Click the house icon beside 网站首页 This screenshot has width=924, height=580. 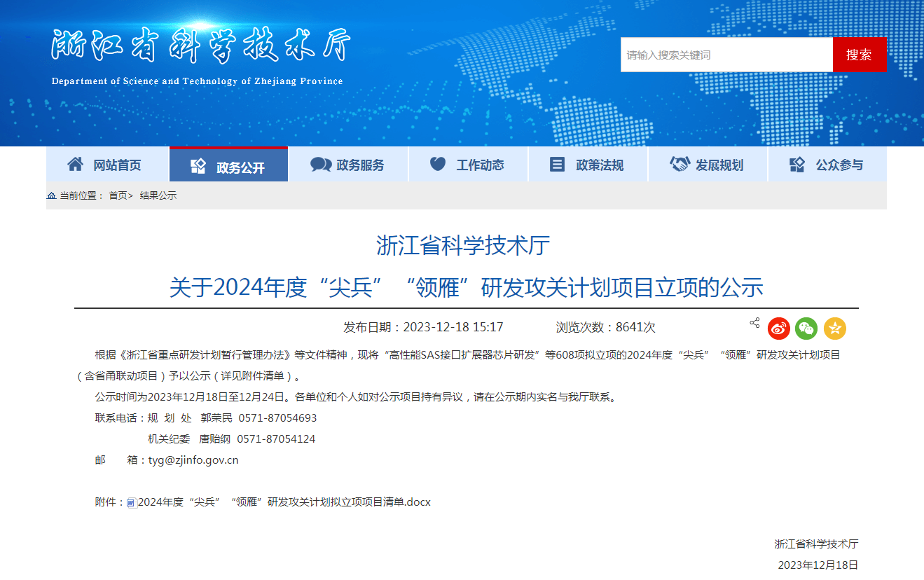[75, 165]
